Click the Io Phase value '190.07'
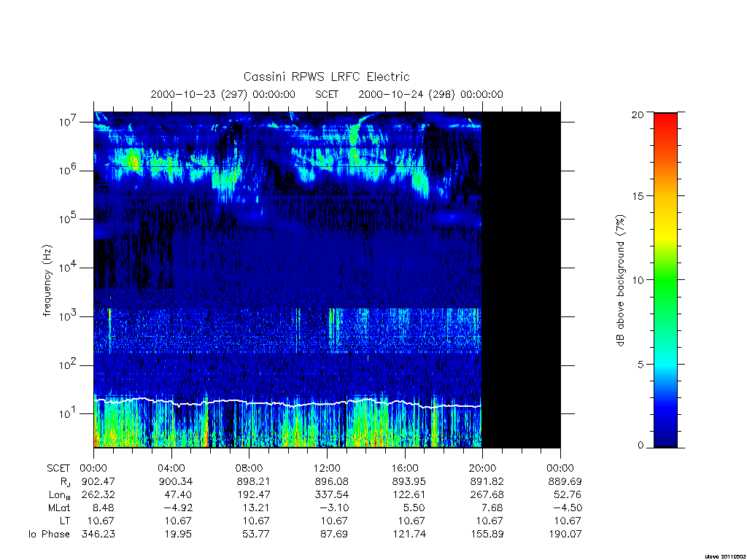The width and height of the screenshot is (747, 560). point(565,534)
